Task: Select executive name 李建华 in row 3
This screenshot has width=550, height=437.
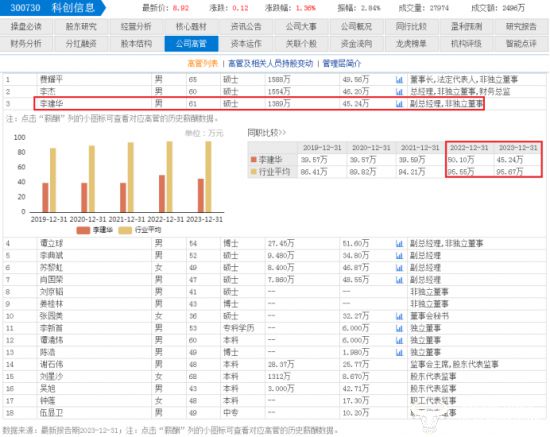Action: tap(51, 104)
